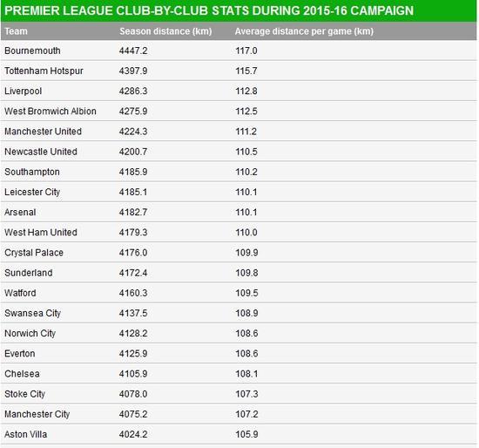
Task: Select the Tottenham Hotspur team name
Action: coord(44,71)
